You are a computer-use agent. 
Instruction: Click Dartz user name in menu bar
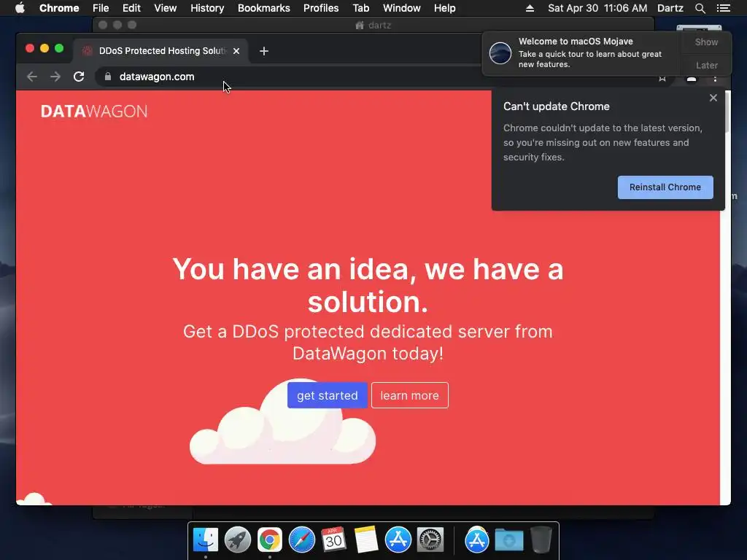[x=670, y=8]
